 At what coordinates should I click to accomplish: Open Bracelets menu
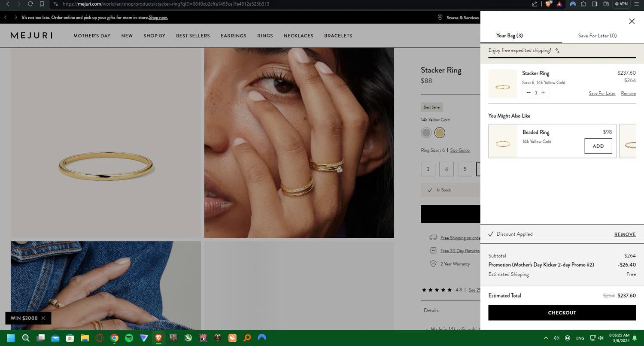pos(338,36)
